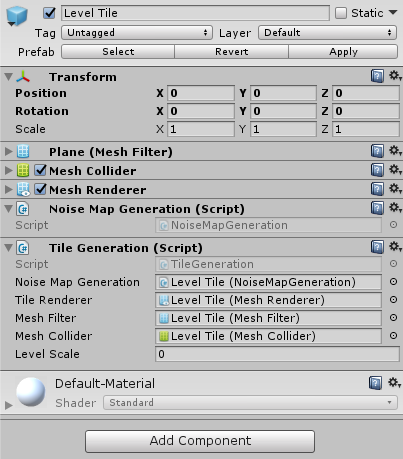
Task: Open Transform component help icon
Action: tap(377, 76)
